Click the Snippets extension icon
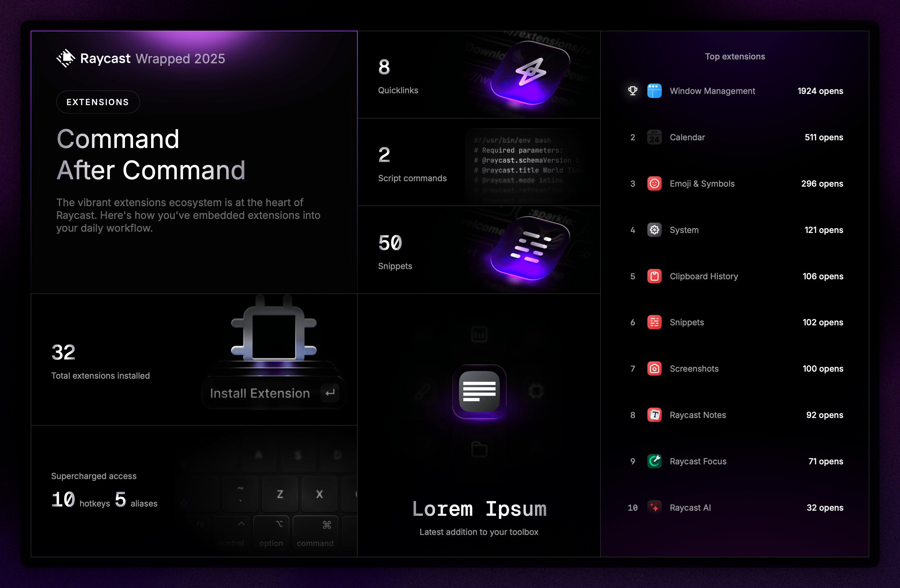This screenshot has width=900, height=588. pos(655,322)
